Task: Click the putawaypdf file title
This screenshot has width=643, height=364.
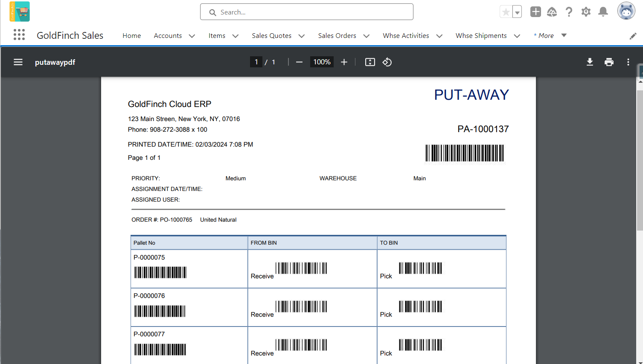Action: click(55, 62)
